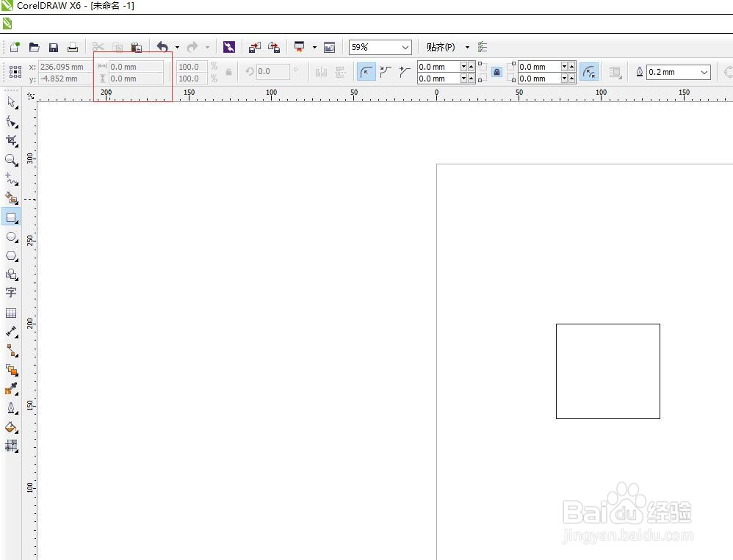The width and height of the screenshot is (733, 560).
Task: Expand the application launcher arrow
Action: [x=314, y=47]
